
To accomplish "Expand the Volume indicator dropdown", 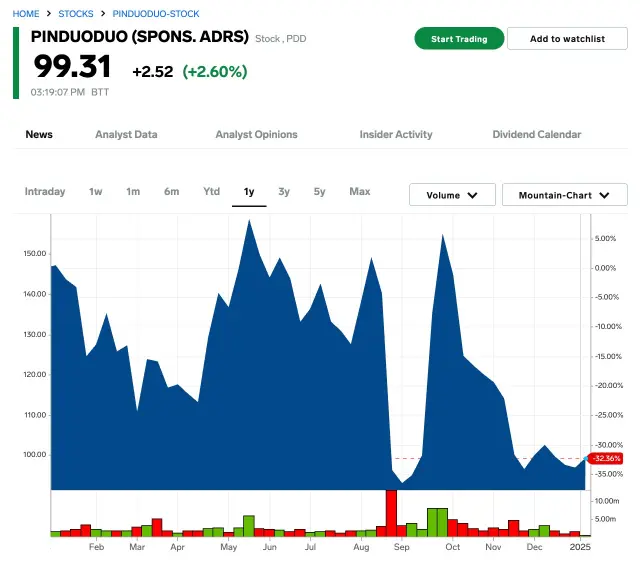I will 452,195.
